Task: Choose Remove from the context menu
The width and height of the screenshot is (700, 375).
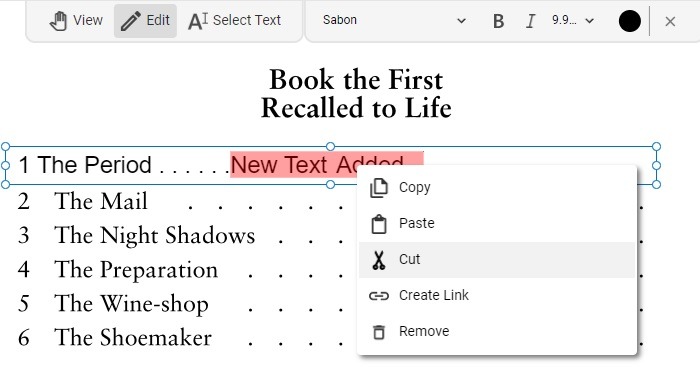Action: pyautogui.click(x=497, y=331)
